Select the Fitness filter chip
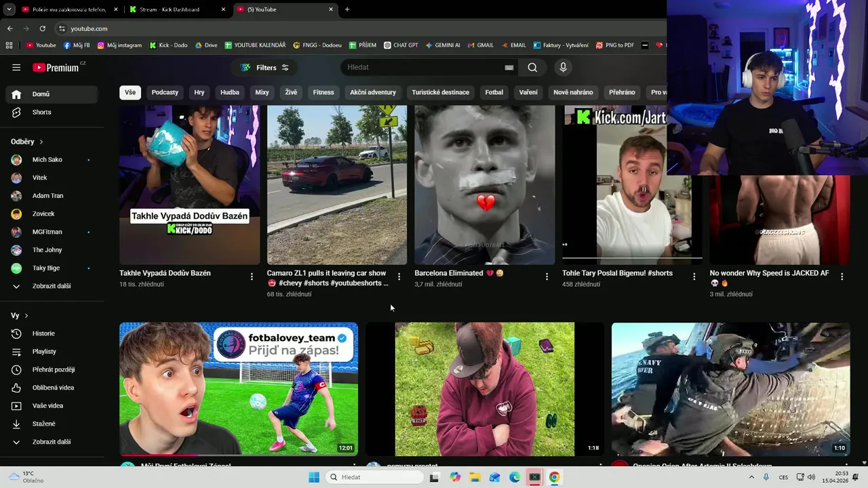Screen dimensions: 868x488 tap(323, 92)
